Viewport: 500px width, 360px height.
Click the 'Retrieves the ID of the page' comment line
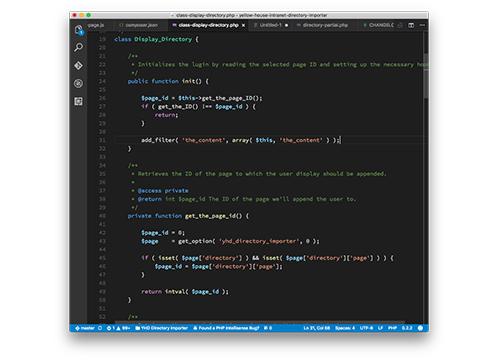pos(259,174)
